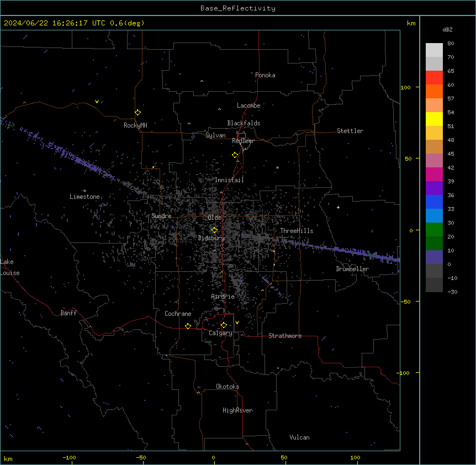Click the yellow V marker northwest of RockyMH
The width and height of the screenshot is (476, 465).
pyautogui.click(x=97, y=102)
